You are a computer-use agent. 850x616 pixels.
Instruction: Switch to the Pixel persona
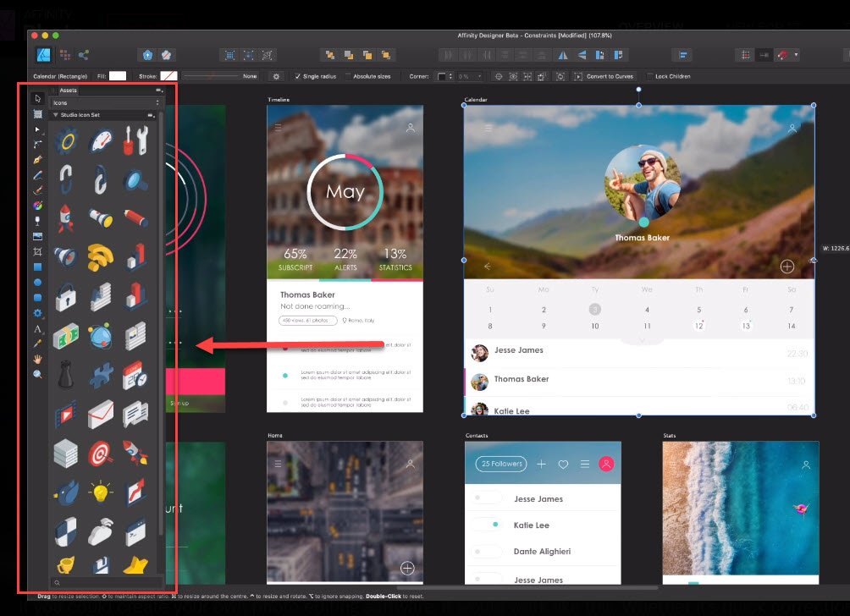click(x=65, y=55)
